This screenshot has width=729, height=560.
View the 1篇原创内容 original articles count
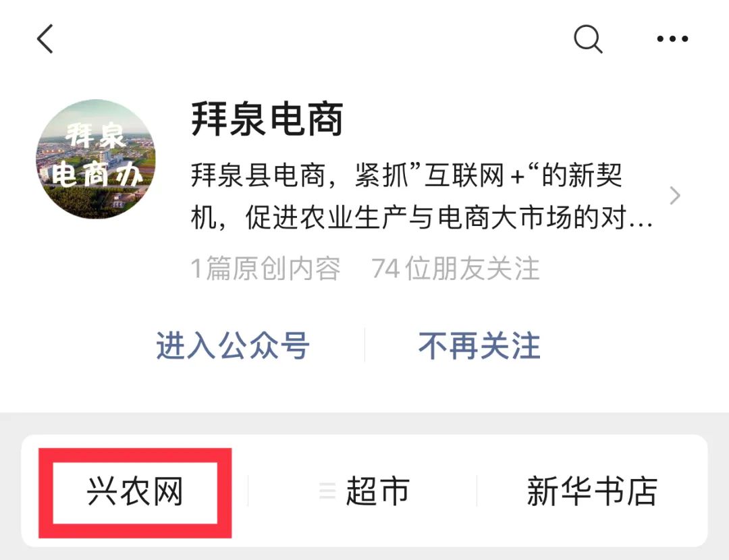point(265,269)
